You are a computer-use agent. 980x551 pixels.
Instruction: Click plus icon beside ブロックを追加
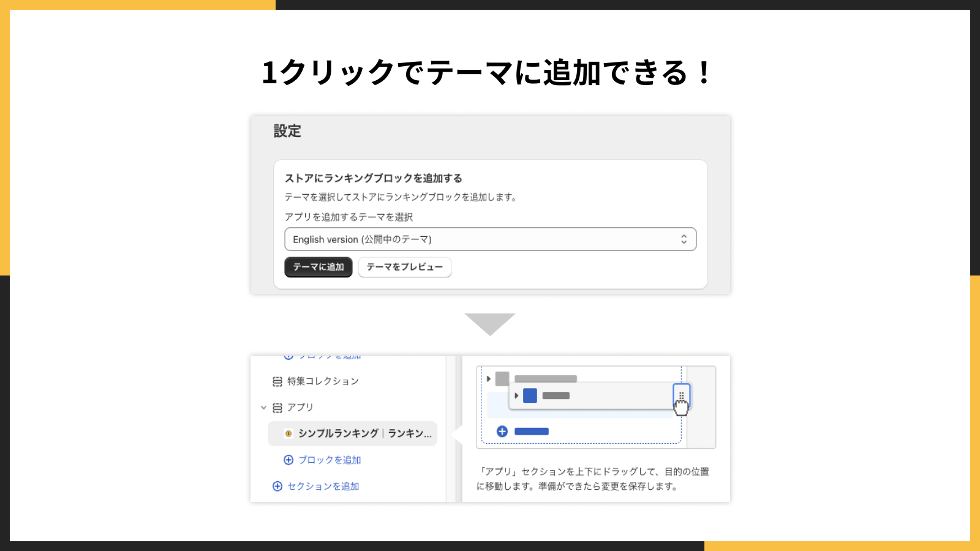(x=288, y=460)
